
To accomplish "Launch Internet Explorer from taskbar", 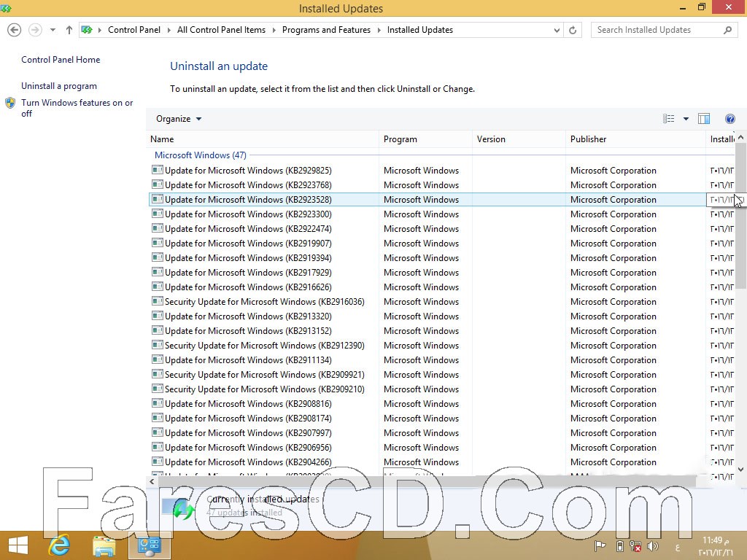I will click(60, 545).
